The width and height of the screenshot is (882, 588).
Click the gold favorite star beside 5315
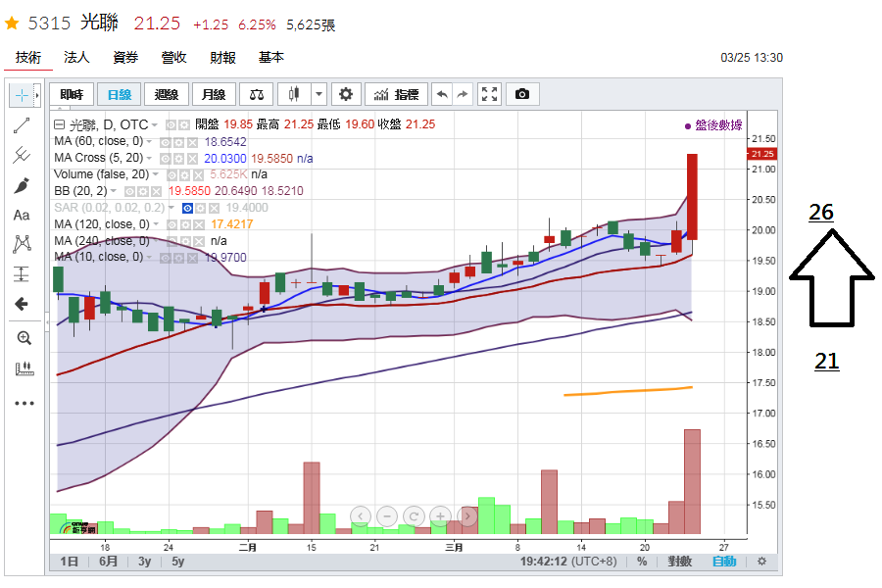[12, 24]
